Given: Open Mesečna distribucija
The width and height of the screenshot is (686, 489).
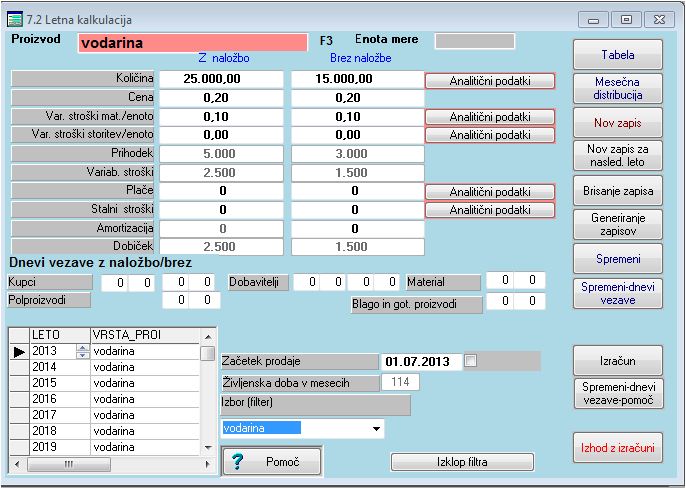Looking at the screenshot, I should (x=617, y=88).
